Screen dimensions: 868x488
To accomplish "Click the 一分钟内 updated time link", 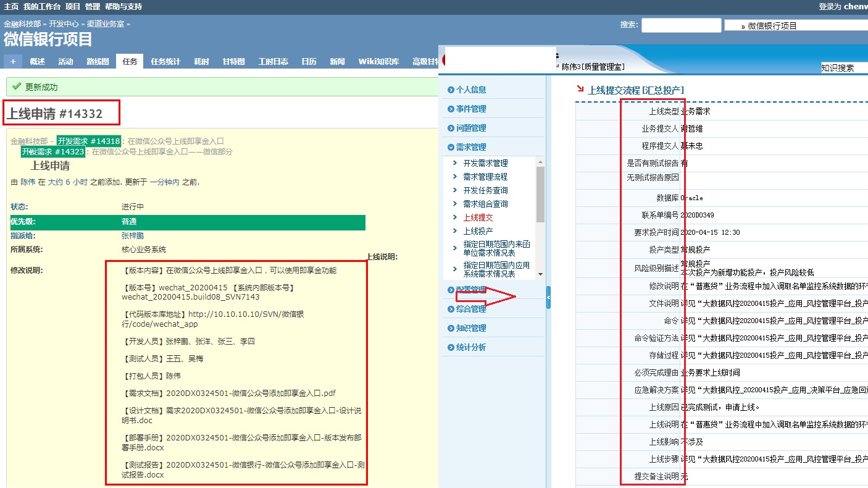I will (x=164, y=182).
